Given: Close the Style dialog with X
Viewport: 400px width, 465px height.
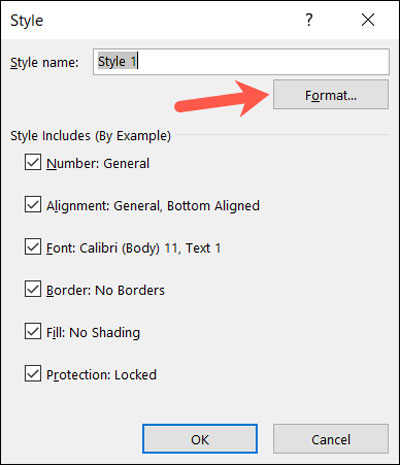Looking at the screenshot, I should (x=368, y=20).
